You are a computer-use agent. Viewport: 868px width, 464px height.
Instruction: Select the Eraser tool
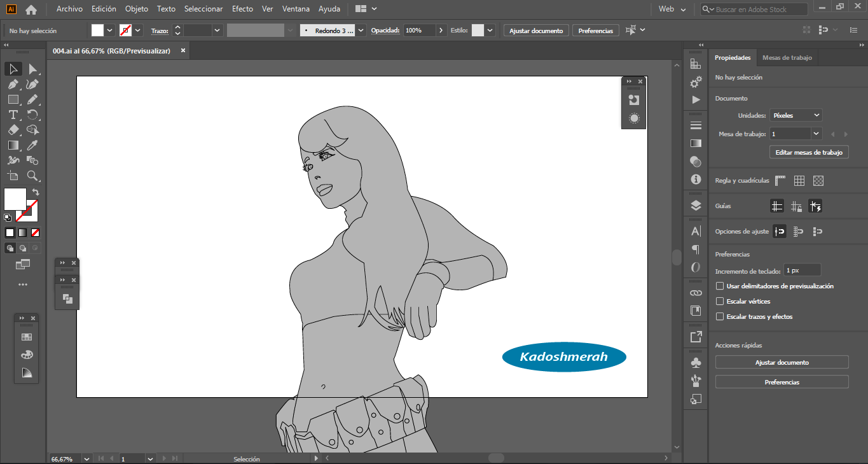(x=13, y=130)
